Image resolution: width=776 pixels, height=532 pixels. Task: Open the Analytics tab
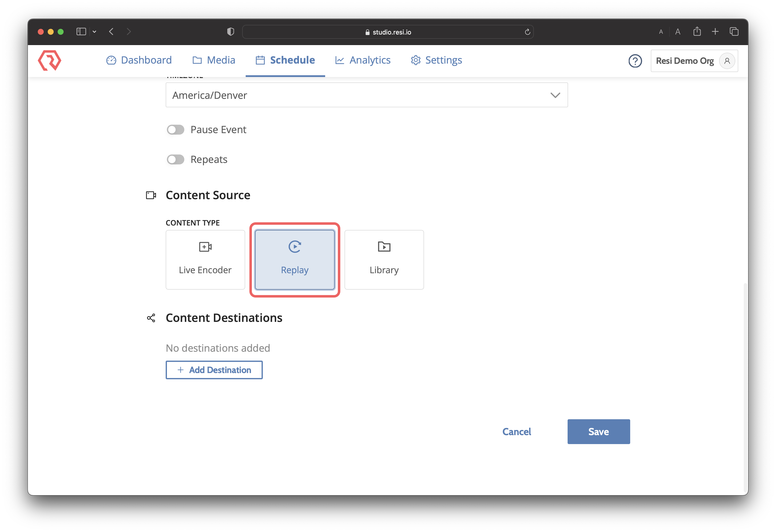363,60
